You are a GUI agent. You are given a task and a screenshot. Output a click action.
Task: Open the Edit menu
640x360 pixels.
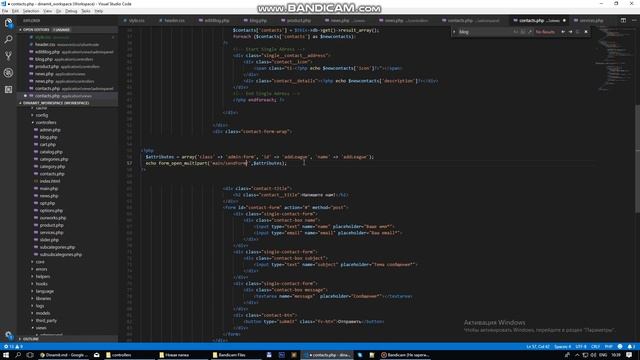point(15,11)
